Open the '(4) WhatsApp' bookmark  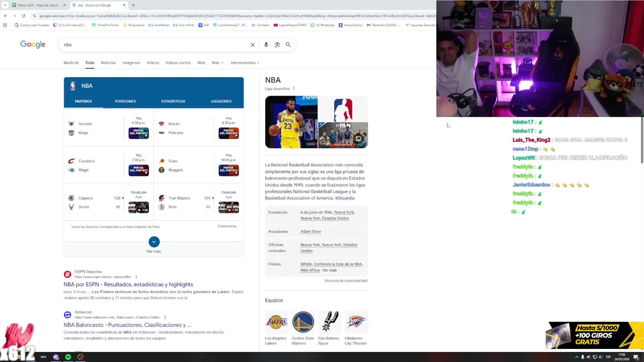tap(323, 25)
